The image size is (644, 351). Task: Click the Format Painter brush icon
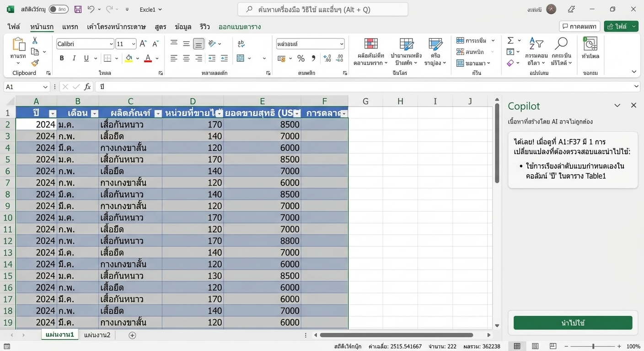[35, 63]
